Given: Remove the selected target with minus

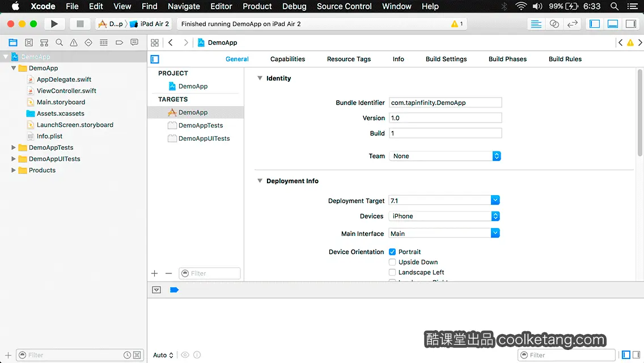Looking at the screenshot, I should pyautogui.click(x=168, y=273).
